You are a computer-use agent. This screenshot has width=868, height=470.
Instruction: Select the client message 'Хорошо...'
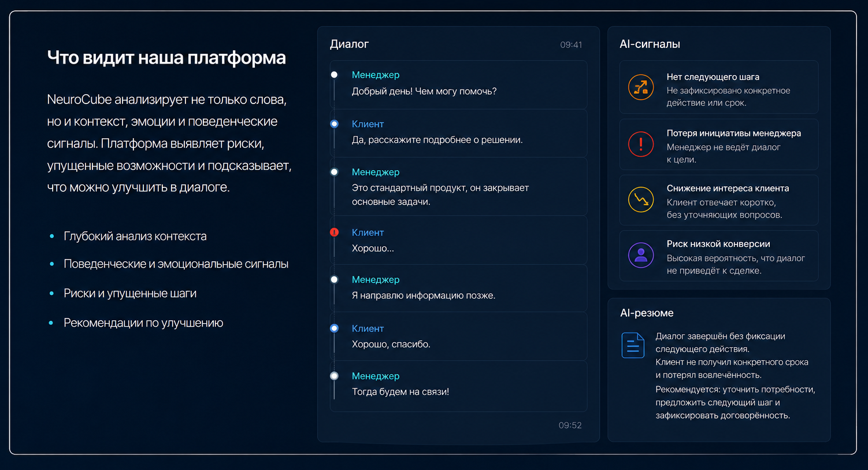[373, 249]
